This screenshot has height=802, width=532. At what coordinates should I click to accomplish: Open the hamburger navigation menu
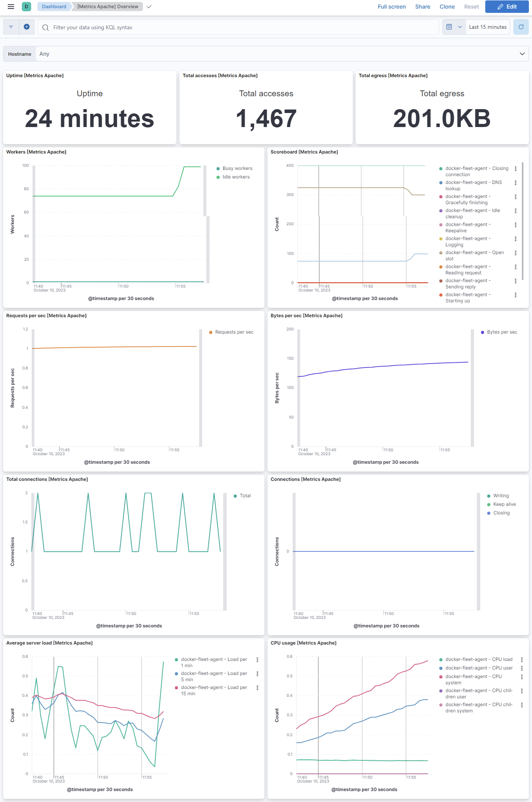point(11,7)
